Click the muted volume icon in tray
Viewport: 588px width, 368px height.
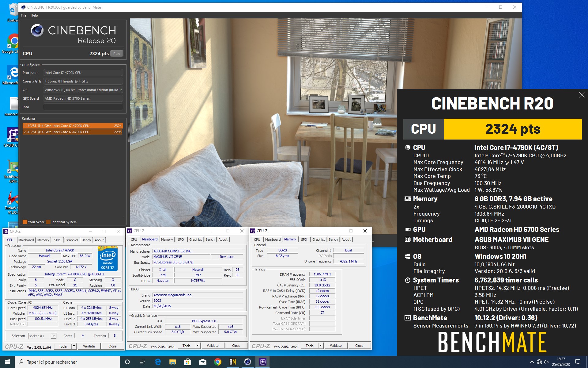click(546, 362)
